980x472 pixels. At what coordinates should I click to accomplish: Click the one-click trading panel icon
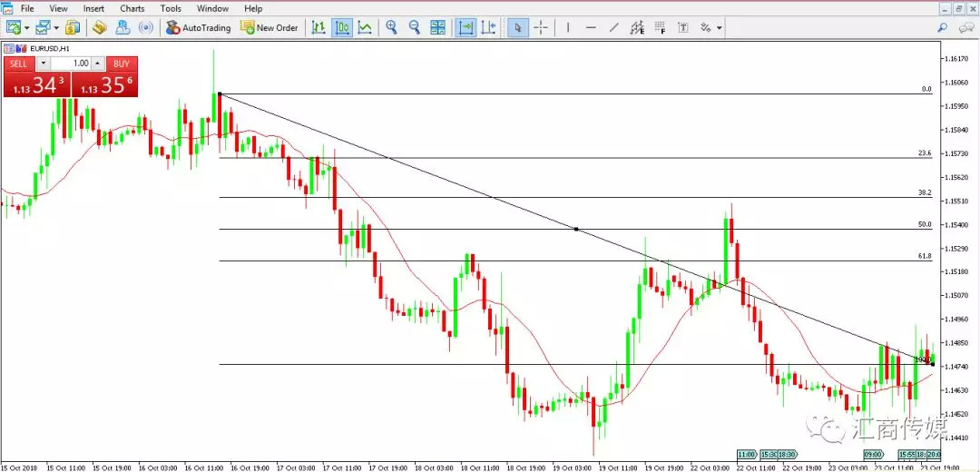tap(9, 47)
